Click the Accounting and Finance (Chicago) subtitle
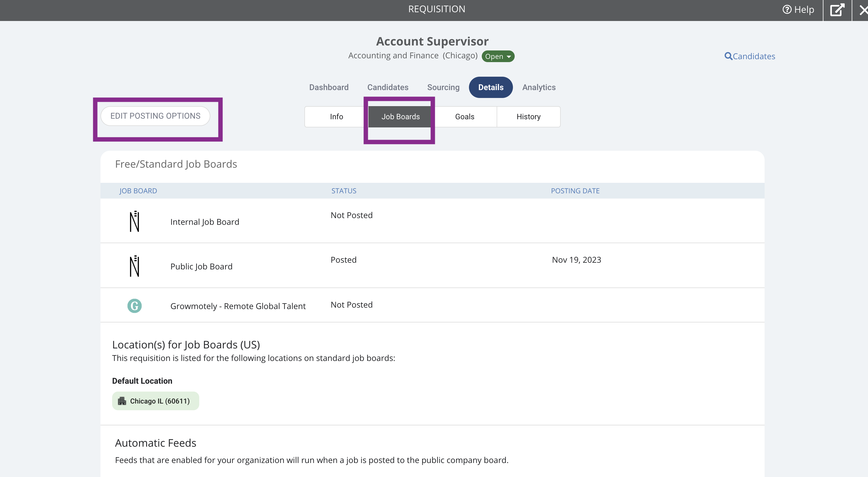868x477 pixels. click(413, 56)
